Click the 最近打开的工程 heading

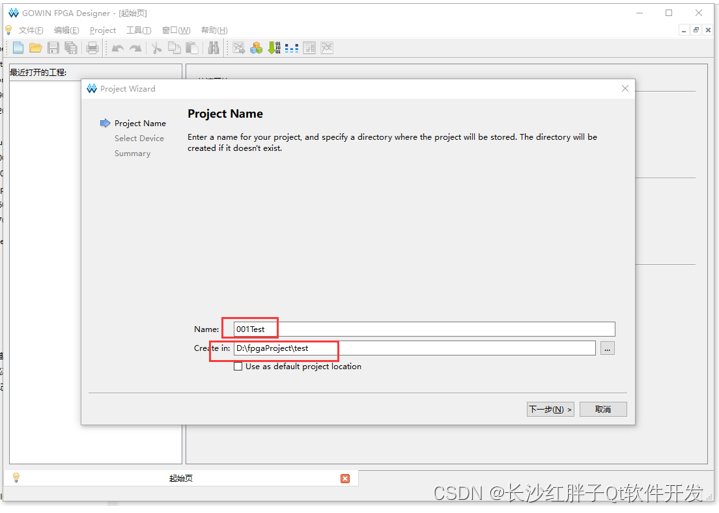pos(39,72)
